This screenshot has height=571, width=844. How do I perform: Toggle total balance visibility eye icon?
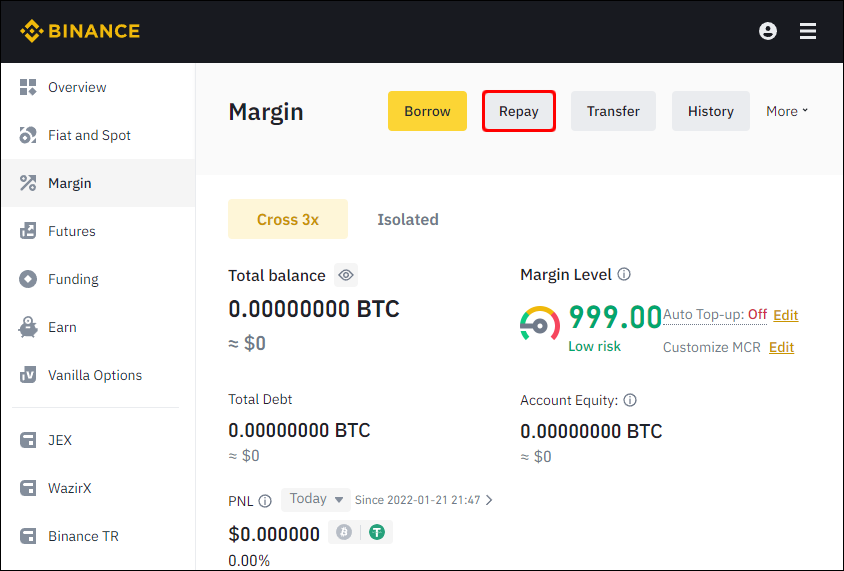346,275
